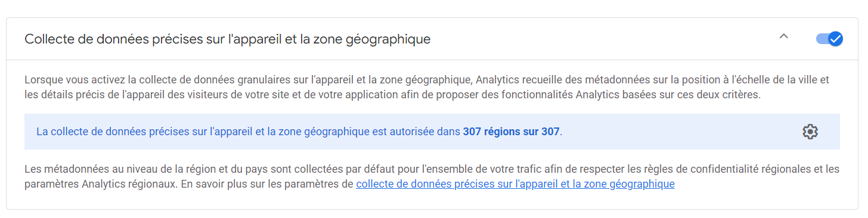Click the blank banner area left of the gear
The width and height of the screenshot is (868, 218).
pos(680,132)
